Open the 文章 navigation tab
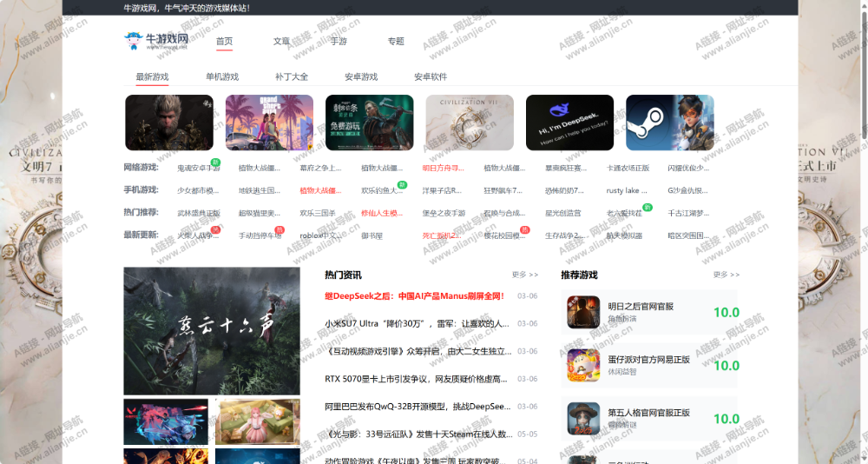 pos(281,41)
